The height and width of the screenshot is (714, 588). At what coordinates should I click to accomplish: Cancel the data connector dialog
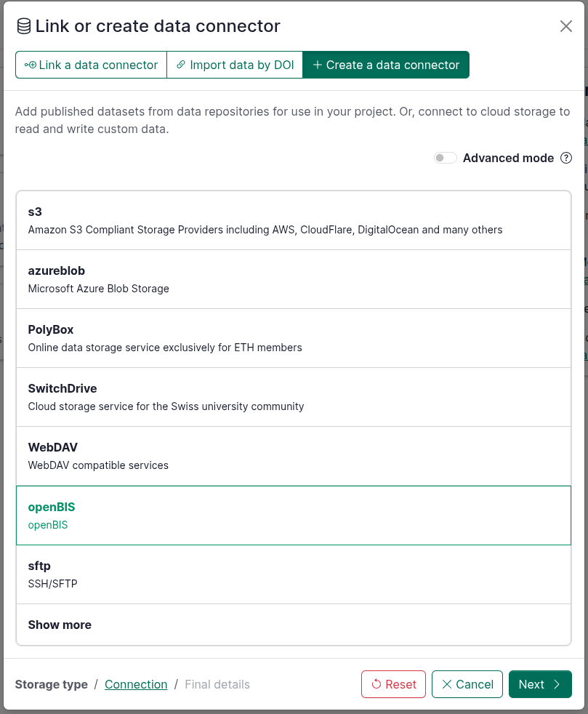coord(467,684)
